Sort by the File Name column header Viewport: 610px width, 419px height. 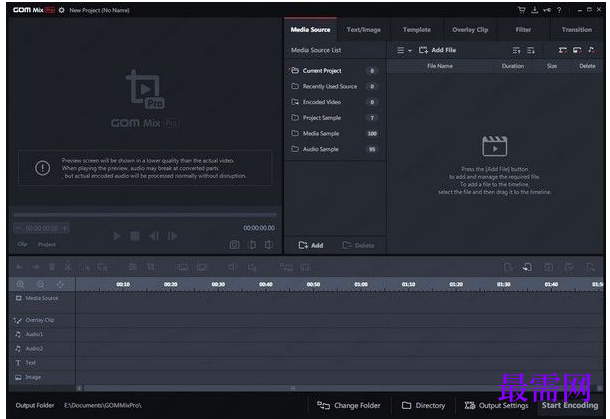click(440, 66)
